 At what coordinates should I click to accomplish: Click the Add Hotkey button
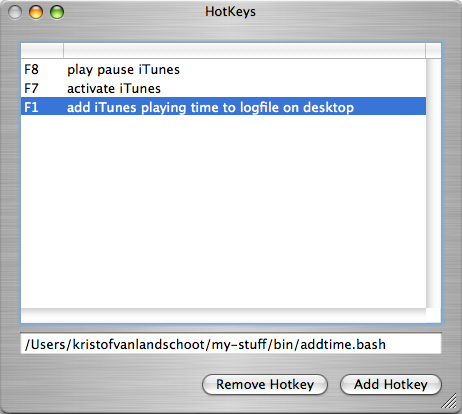point(391,384)
